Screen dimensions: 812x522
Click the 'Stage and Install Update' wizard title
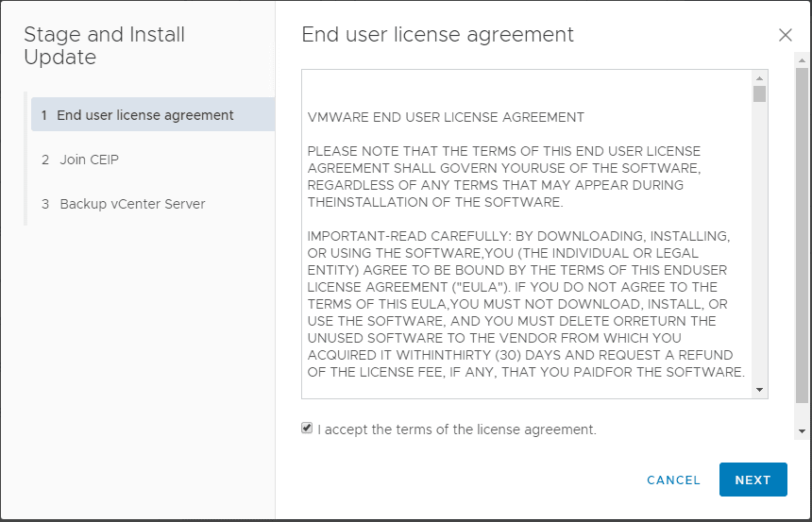point(104,46)
